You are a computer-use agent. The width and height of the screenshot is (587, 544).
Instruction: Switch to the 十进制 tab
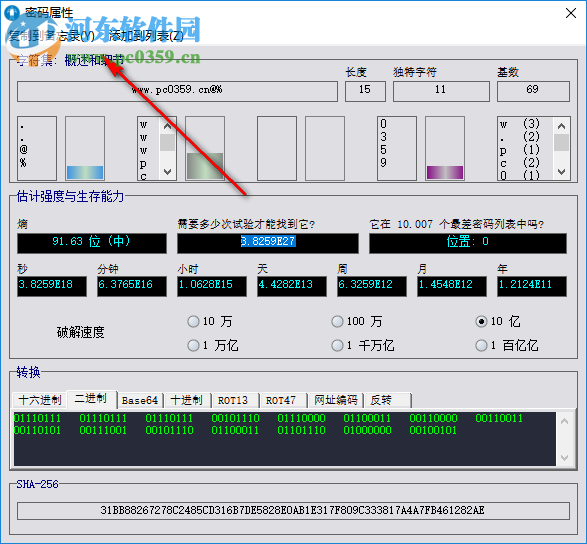[x=187, y=400]
